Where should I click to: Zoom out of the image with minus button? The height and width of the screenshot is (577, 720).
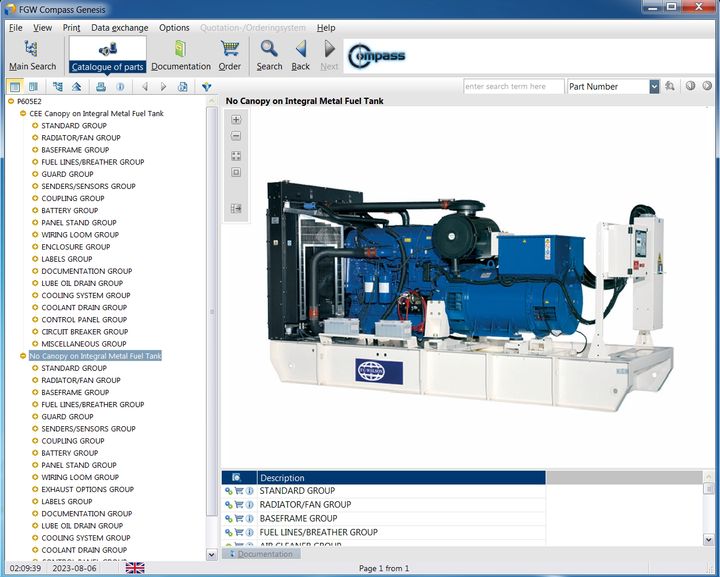(x=236, y=136)
